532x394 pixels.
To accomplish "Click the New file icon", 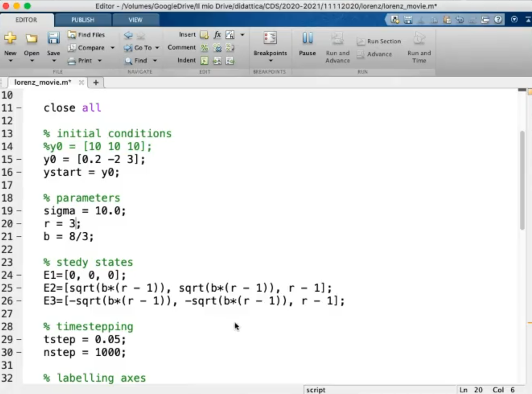I will pyautogui.click(x=10, y=39).
